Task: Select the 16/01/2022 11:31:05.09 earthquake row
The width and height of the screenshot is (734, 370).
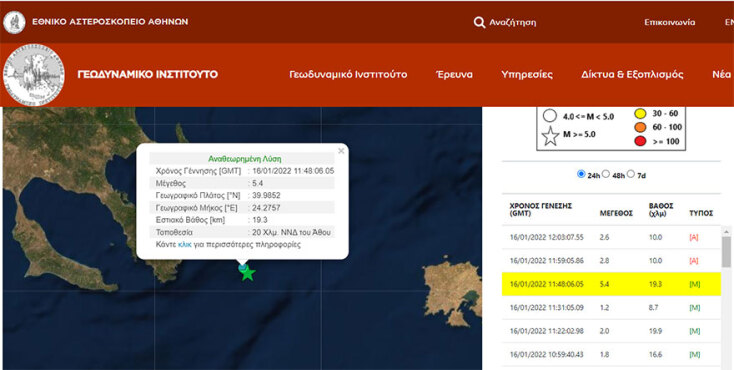Action: (611, 308)
